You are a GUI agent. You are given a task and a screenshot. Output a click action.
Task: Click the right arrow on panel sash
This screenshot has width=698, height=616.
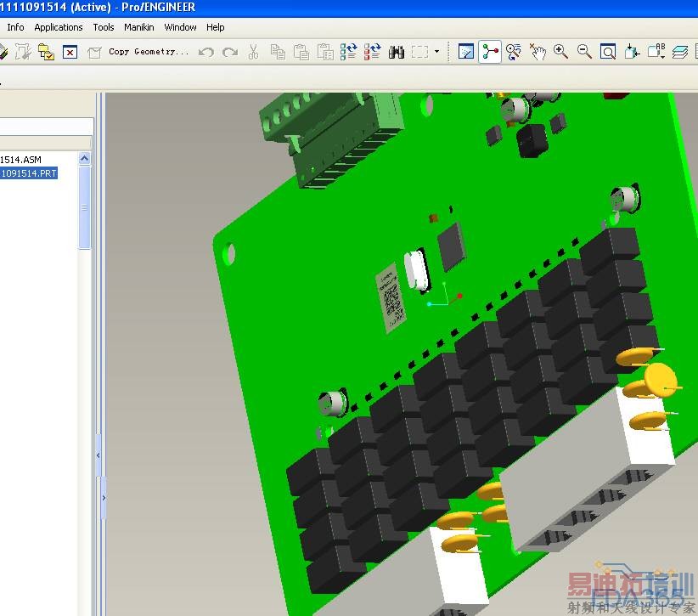pos(104,498)
